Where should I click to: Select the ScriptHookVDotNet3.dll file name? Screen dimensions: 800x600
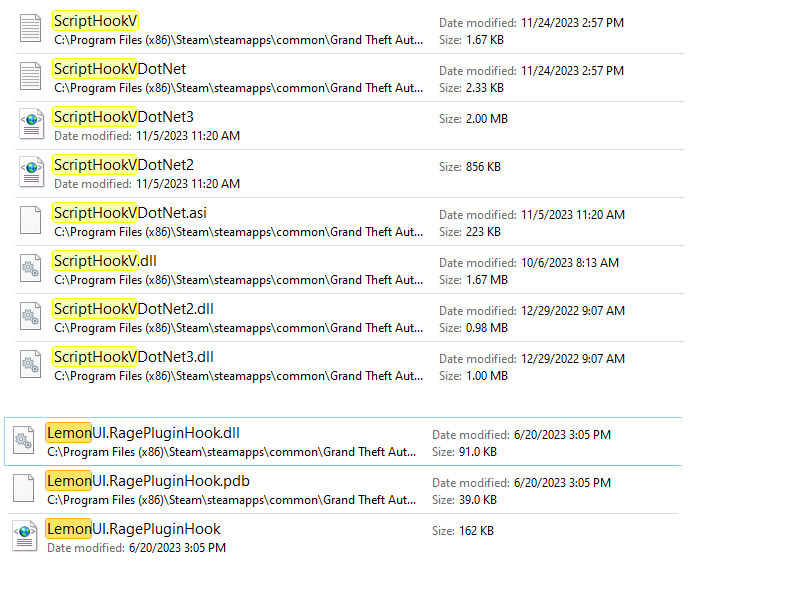[x=133, y=357]
